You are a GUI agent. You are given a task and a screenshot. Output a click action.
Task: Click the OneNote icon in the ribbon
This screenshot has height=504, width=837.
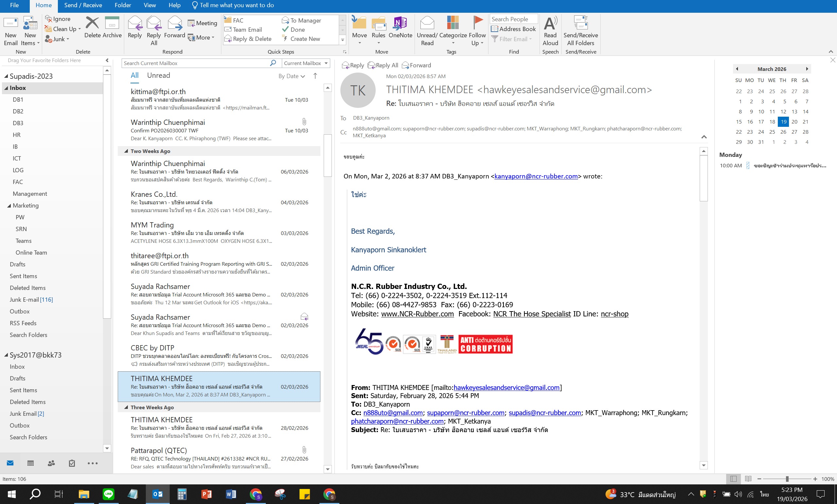point(400,24)
